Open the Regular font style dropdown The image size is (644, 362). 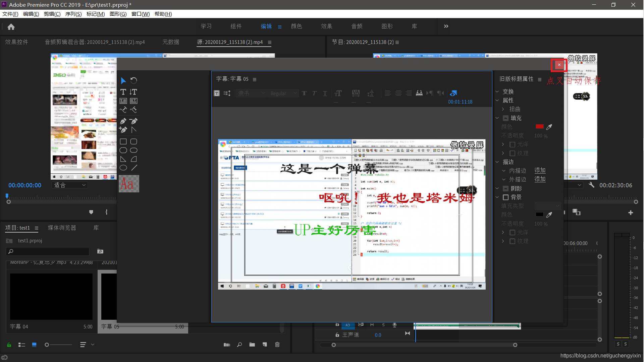pyautogui.click(x=283, y=93)
